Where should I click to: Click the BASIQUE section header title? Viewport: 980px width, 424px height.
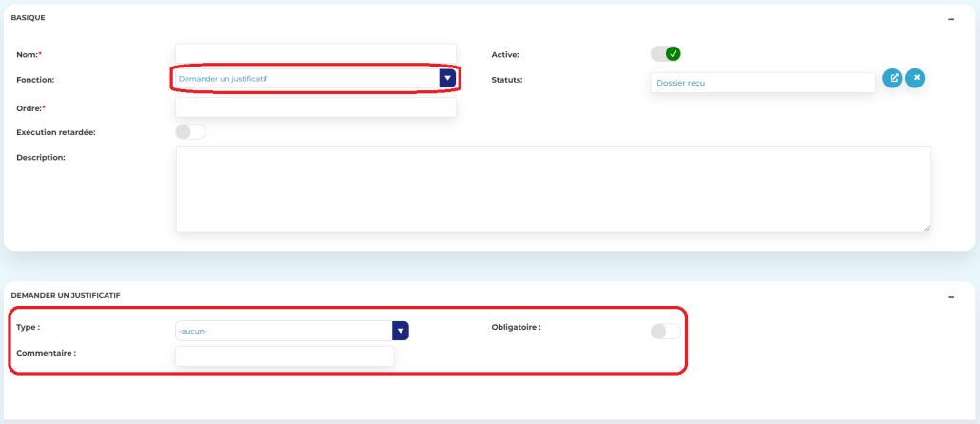click(x=28, y=18)
